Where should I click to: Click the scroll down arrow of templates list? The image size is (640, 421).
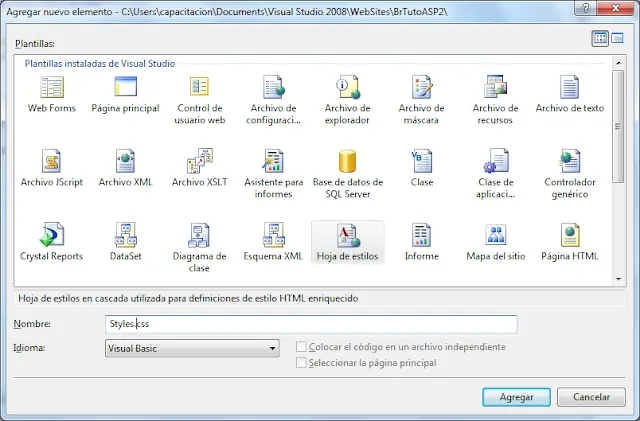click(x=618, y=279)
